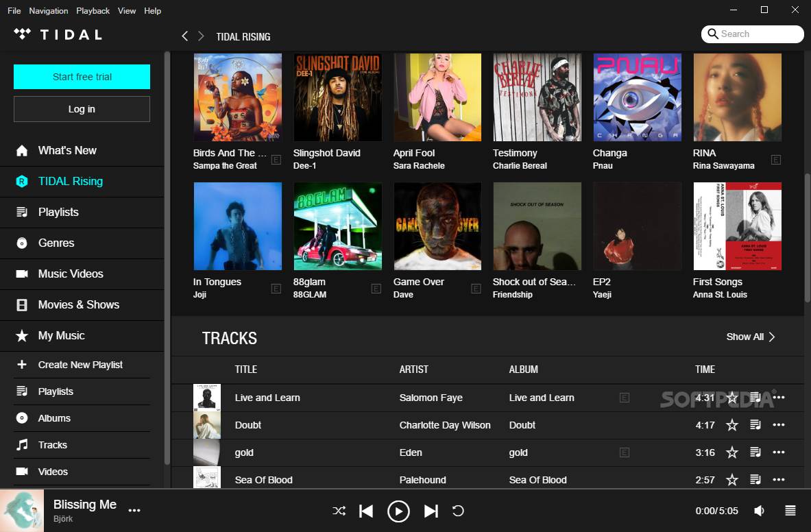
Task: Open Genres section
Action: point(82,243)
